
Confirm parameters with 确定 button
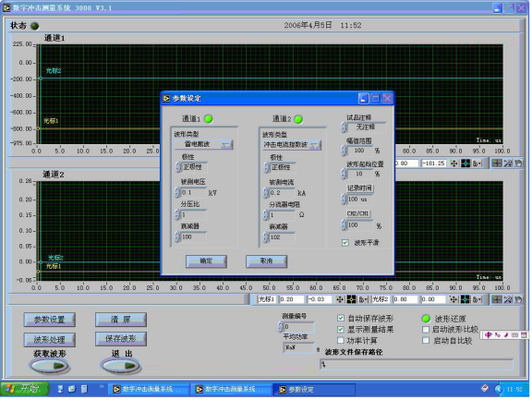coord(206,261)
